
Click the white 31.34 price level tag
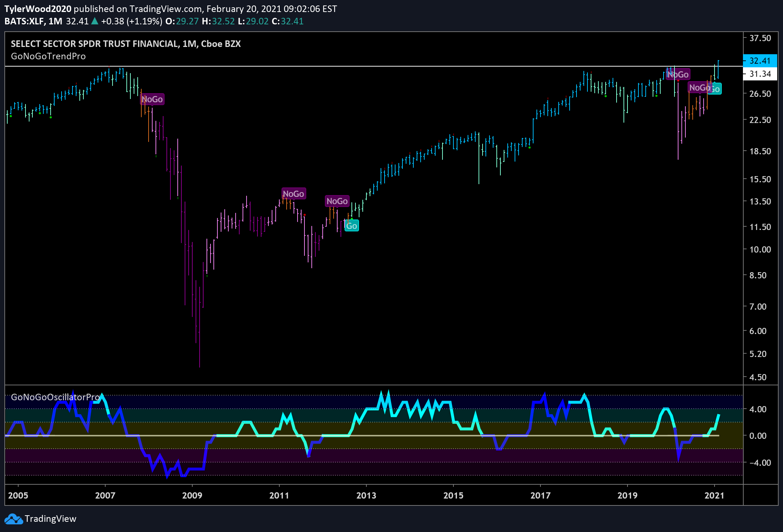point(760,74)
